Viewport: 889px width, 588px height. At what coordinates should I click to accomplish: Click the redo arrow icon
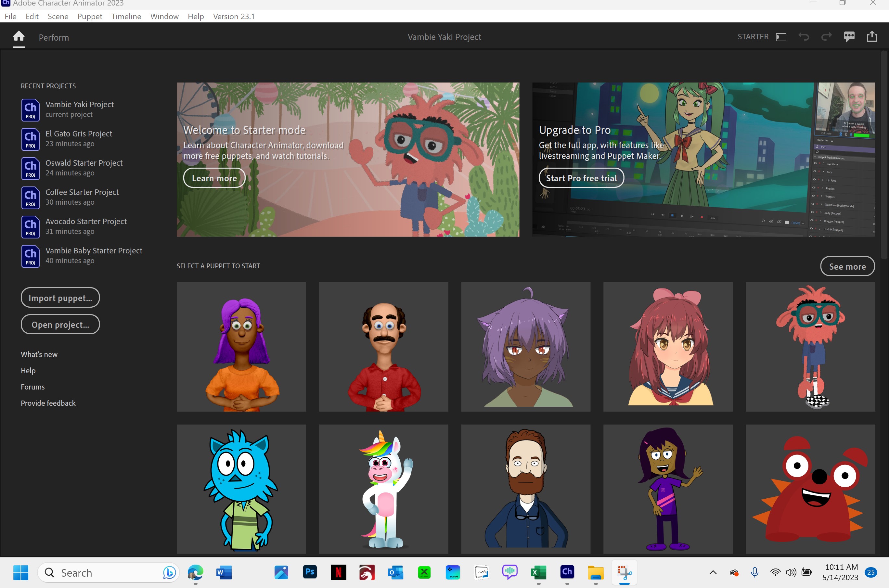pos(826,36)
